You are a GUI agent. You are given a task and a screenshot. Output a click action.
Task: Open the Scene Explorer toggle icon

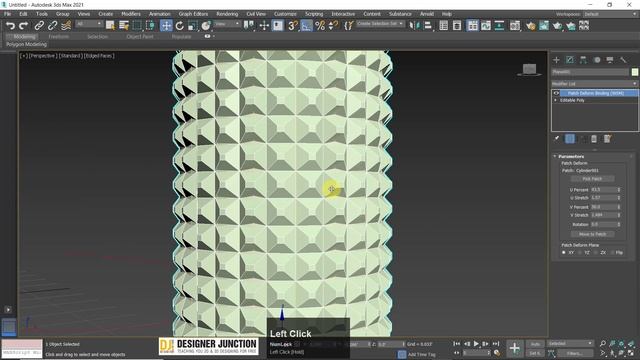pos(444,26)
